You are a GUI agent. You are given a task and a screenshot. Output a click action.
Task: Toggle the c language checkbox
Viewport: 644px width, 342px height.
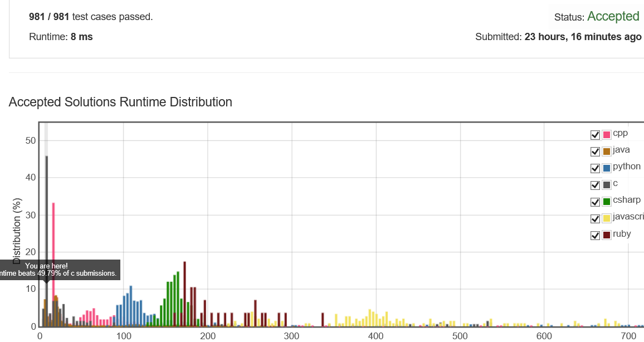[595, 185]
